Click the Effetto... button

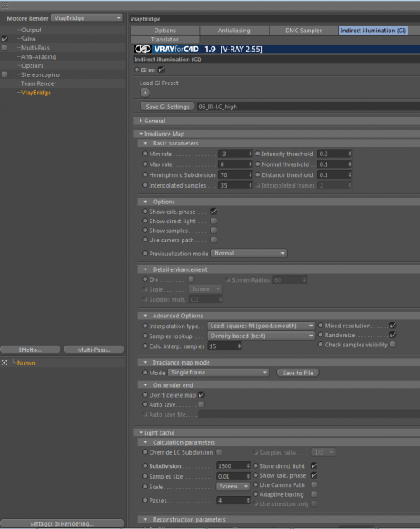31,350
